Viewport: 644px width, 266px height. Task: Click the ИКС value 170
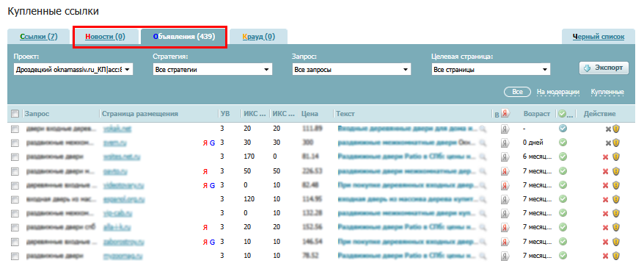coord(249,157)
